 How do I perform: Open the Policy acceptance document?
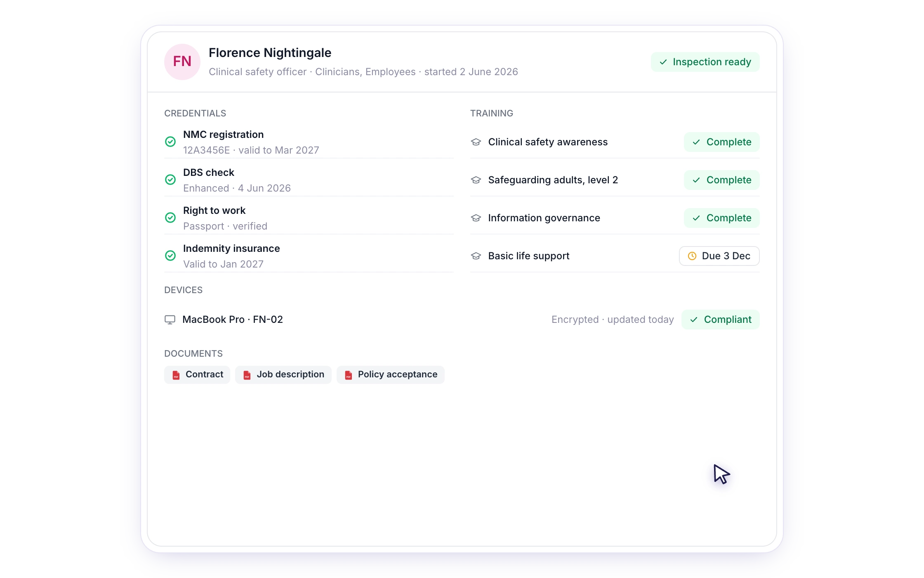391,375
